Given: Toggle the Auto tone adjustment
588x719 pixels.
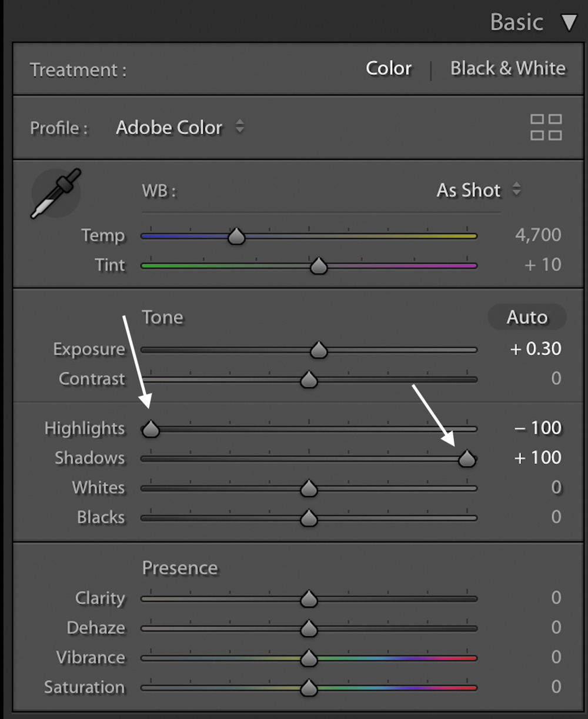Looking at the screenshot, I should coord(527,317).
